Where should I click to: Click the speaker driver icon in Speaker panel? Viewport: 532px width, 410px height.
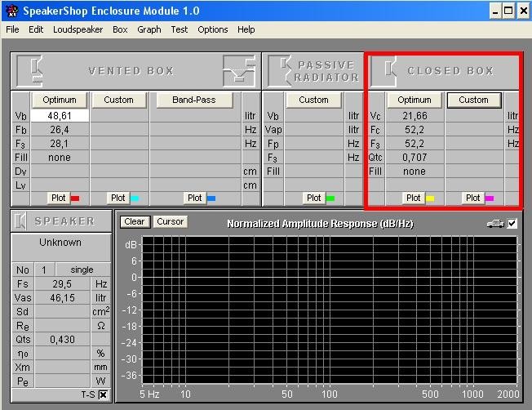click(x=20, y=221)
